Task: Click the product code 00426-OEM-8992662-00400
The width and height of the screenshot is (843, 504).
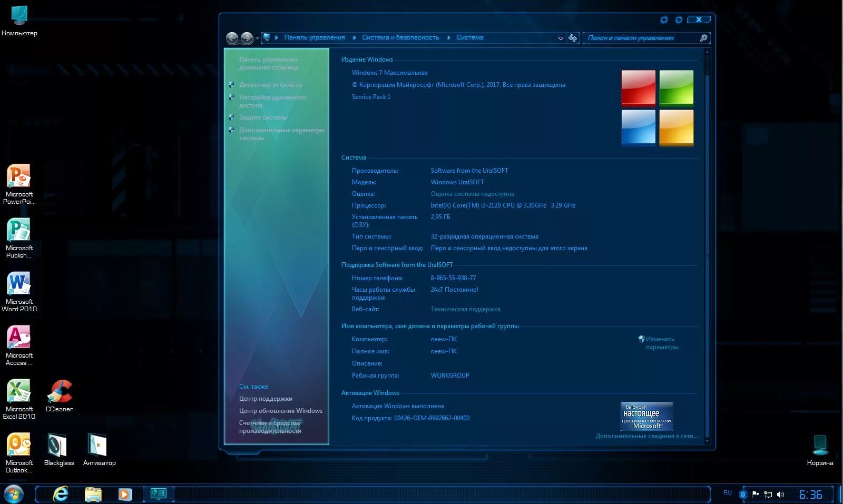Action: click(432, 418)
